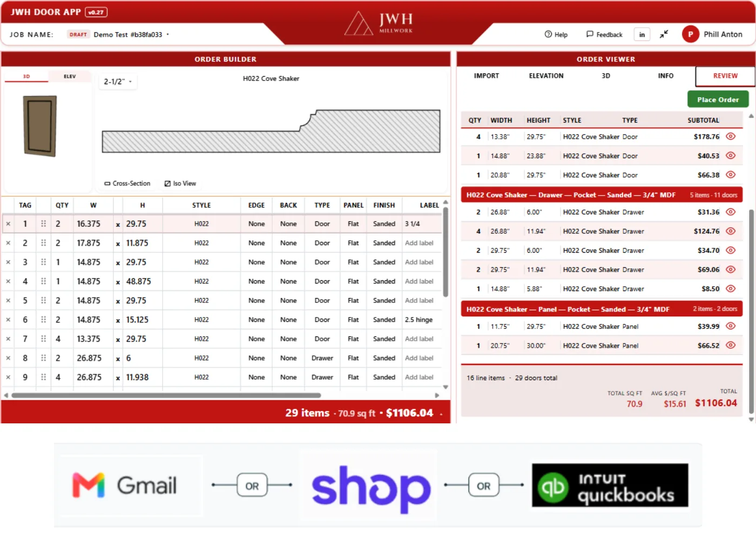Screen dimensions: 756x540
Task: Click drag handle icon on row 4
Action: pos(43,281)
